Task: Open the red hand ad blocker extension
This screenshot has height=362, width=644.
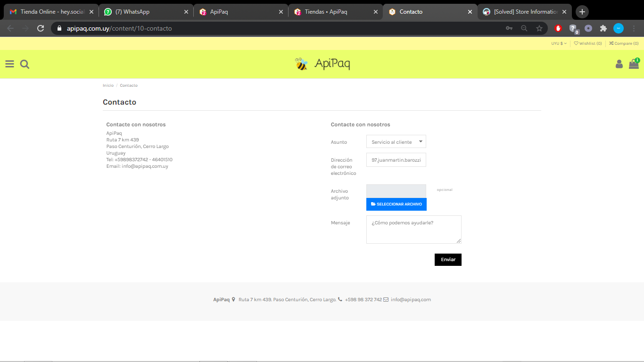Action: pyautogui.click(x=558, y=28)
